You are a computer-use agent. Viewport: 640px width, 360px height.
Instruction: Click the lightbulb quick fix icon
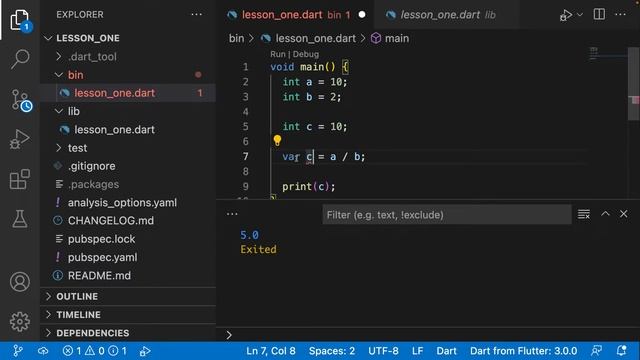click(x=277, y=141)
